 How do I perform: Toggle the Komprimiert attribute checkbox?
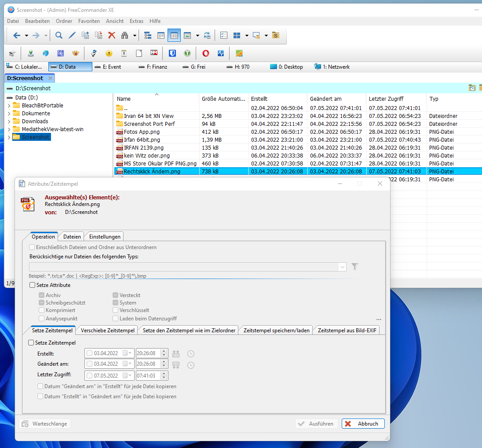[x=41, y=310]
